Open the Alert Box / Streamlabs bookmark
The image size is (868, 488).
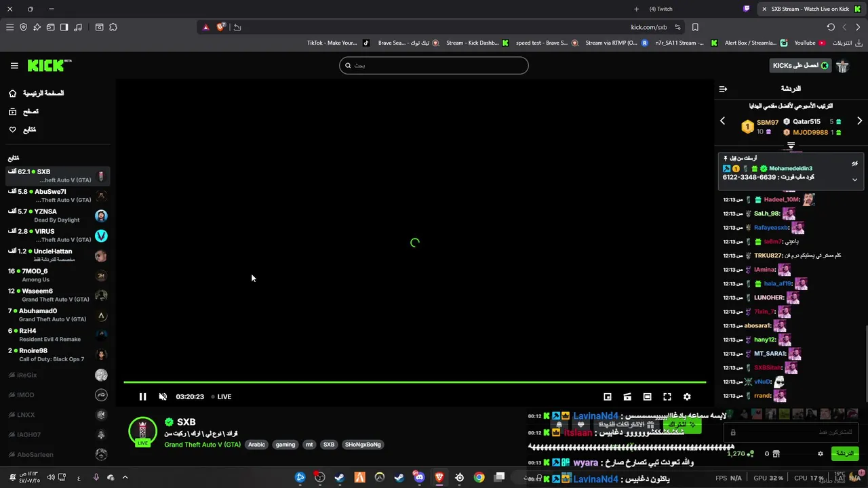[755, 43]
